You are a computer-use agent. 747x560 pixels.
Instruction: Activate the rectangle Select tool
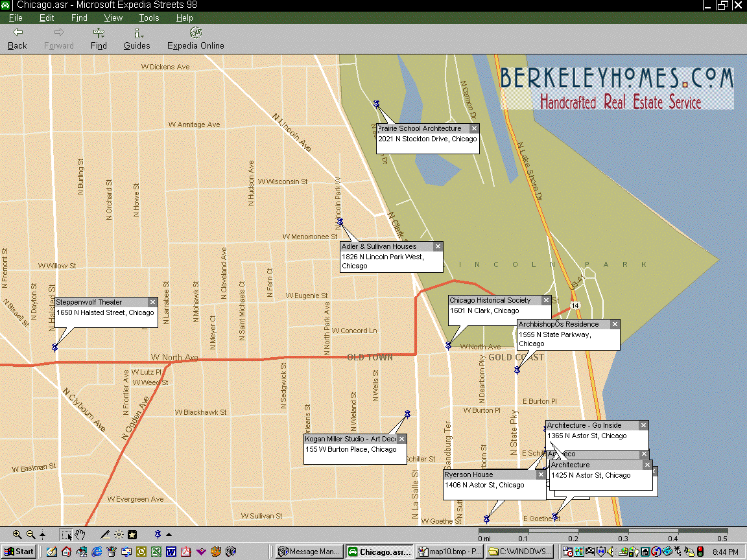[x=67, y=535]
